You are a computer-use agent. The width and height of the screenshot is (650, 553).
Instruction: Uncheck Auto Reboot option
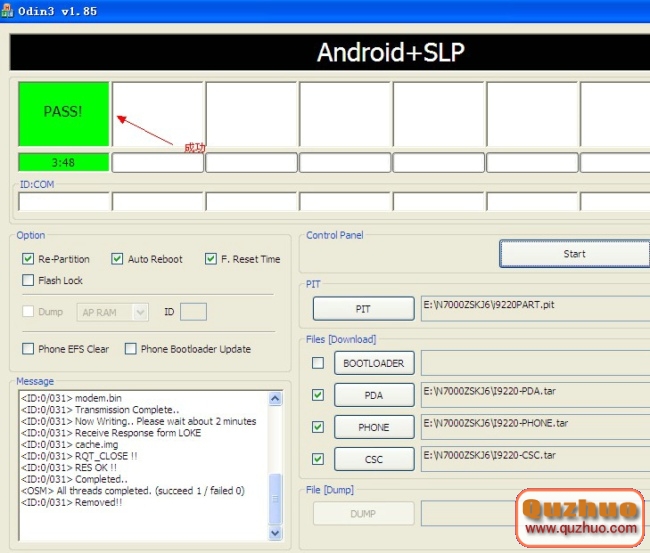pos(117,259)
